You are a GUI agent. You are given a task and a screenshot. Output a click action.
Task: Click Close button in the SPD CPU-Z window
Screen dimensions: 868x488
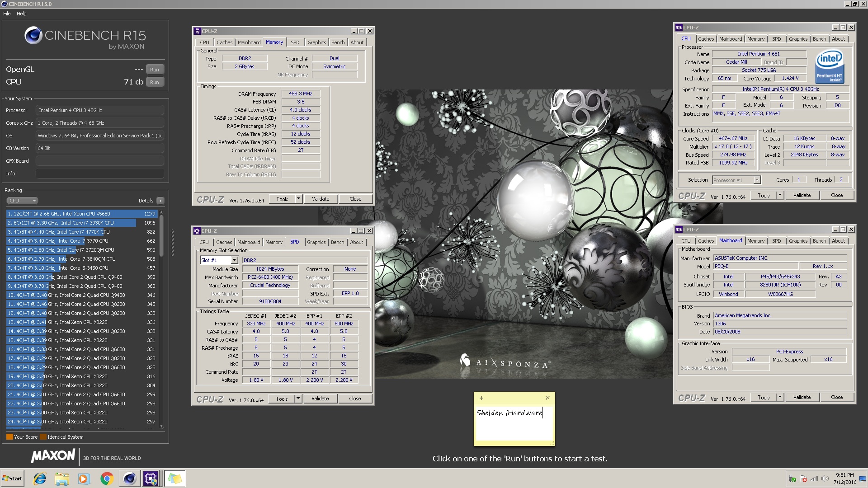point(355,399)
